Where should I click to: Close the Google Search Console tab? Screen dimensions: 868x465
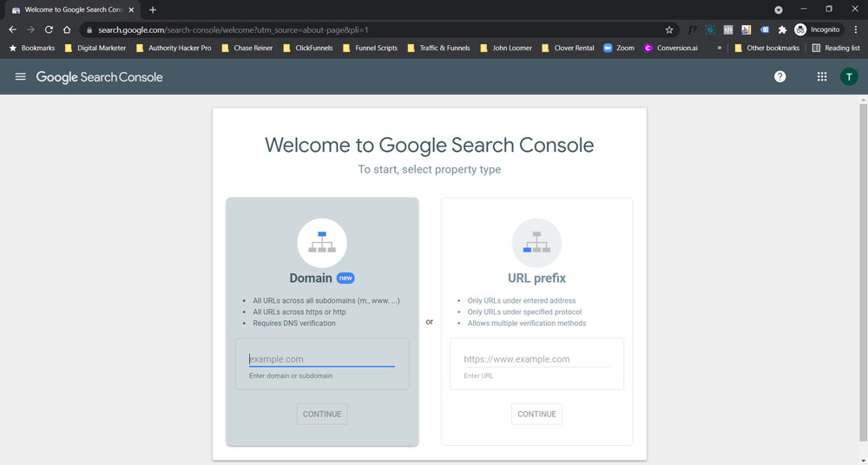(x=131, y=10)
